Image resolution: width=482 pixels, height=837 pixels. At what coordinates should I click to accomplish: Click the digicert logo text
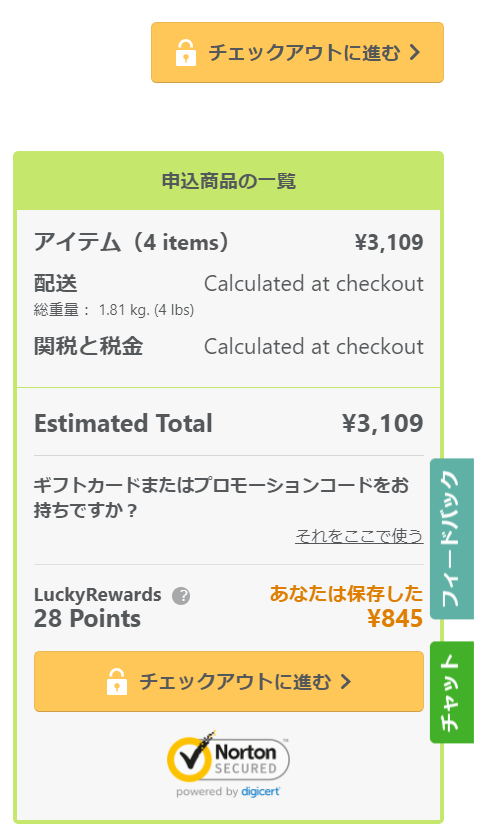260,792
